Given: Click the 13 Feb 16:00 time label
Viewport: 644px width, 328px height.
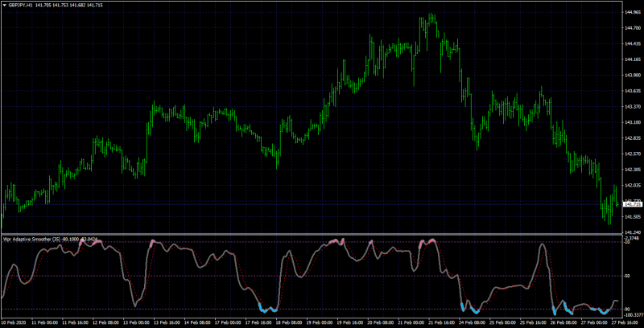Looking at the screenshot, I should coord(167,323).
